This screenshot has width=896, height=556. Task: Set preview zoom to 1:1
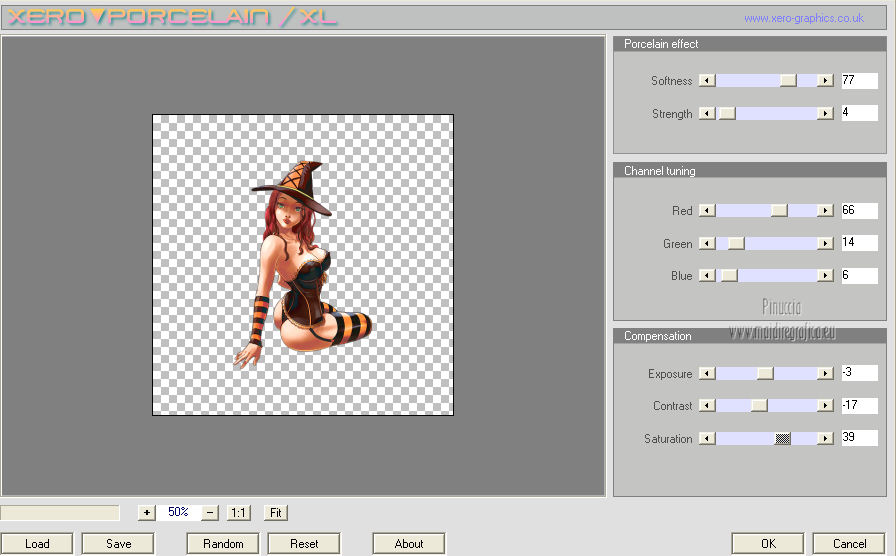click(238, 512)
